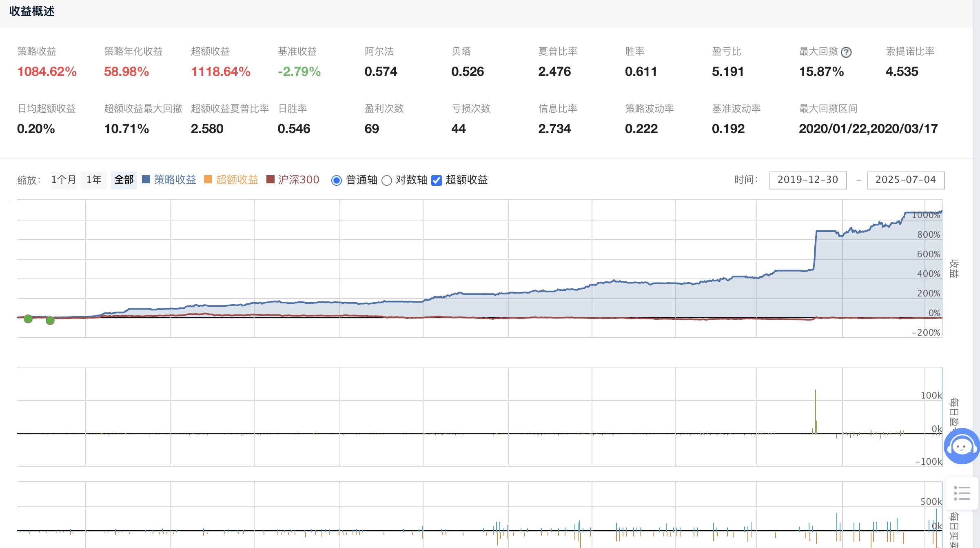Click the 信息比率 value 2.734
Image resolution: width=980 pixels, height=548 pixels.
click(x=554, y=129)
